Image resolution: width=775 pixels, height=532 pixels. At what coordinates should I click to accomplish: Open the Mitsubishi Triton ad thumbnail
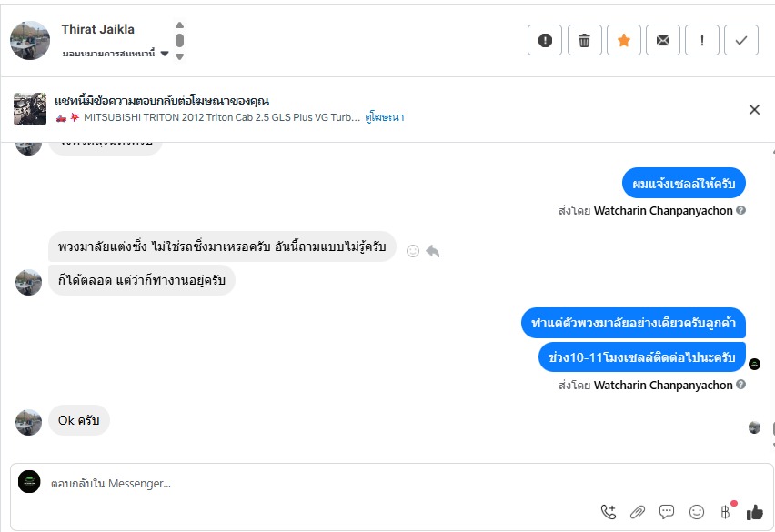pyautogui.click(x=30, y=109)
